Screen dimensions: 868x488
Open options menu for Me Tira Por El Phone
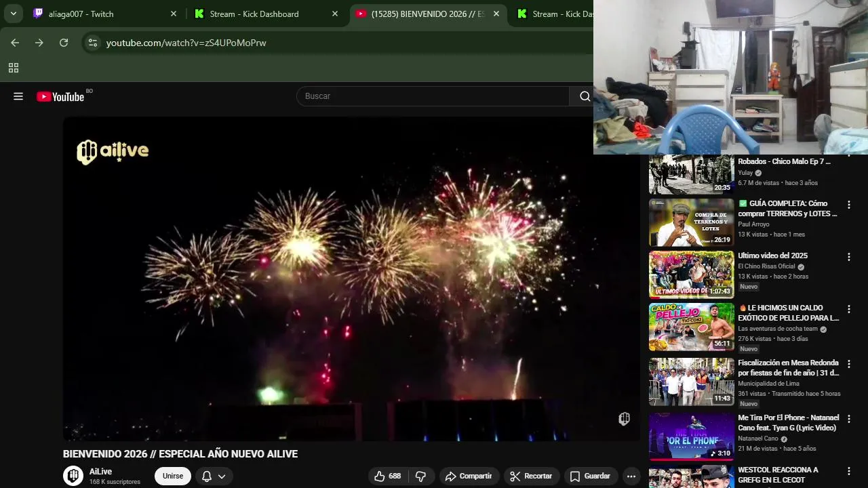point(848,419)
